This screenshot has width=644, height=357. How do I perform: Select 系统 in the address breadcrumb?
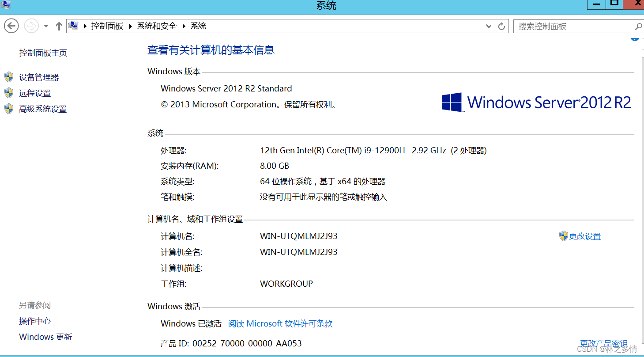click(x=198, y=26)
